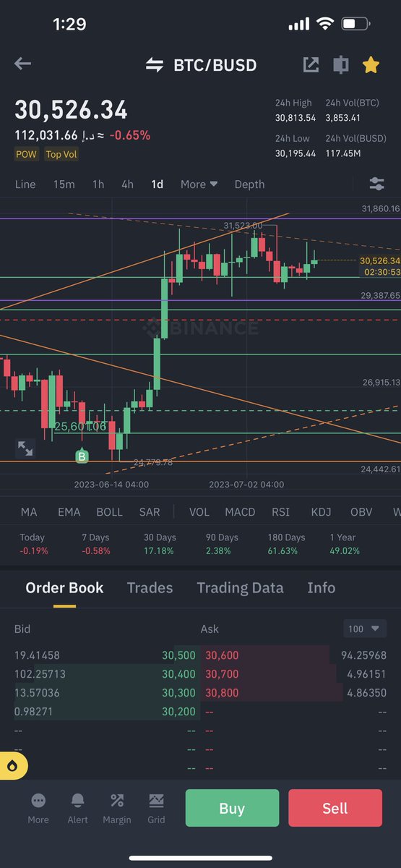Screen dimensions: 401x868
Task: Open the Order Book tab
Action: 64,588
